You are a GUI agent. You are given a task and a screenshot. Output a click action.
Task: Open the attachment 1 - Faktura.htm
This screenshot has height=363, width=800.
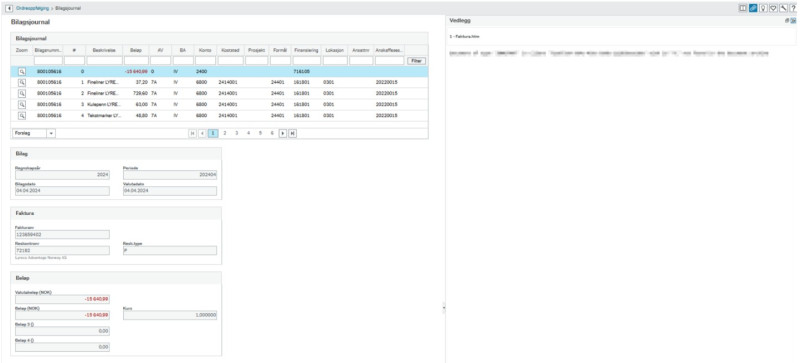pyautogui.click(x=464, y=37)
